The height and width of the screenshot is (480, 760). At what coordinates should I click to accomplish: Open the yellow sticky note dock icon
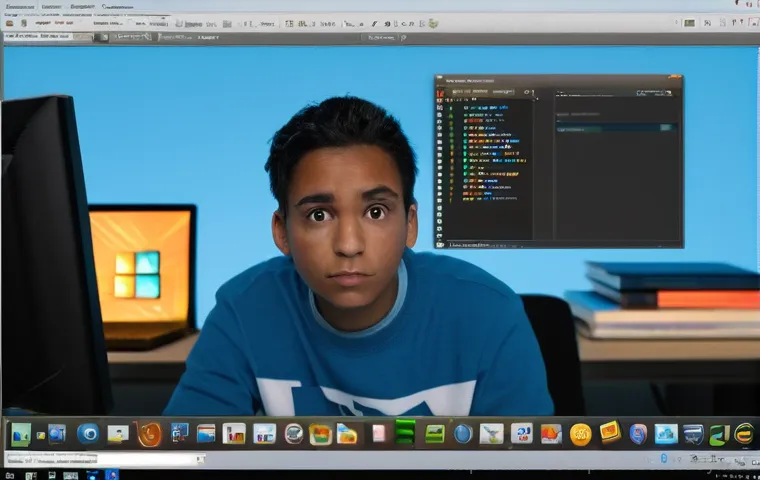[x=609, y=432]
